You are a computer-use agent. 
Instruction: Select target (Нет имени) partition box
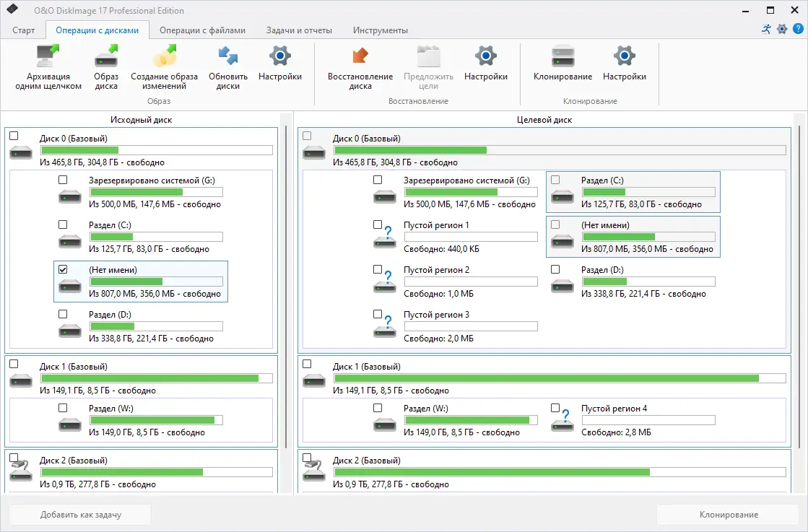click(633, 237)
